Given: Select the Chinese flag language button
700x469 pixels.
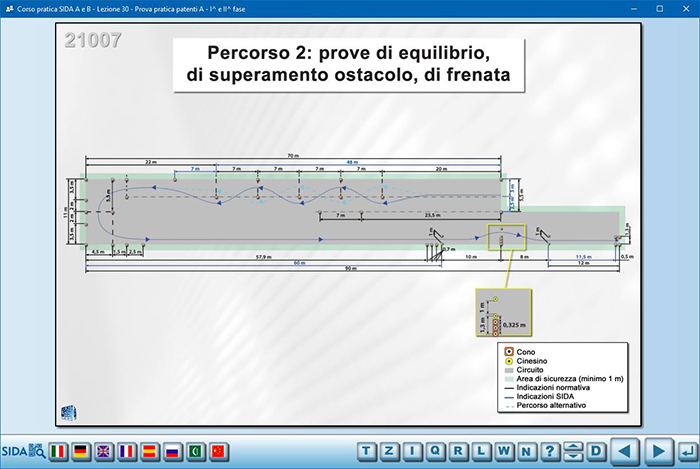Looking at the screenshot, I should [219, 451].
